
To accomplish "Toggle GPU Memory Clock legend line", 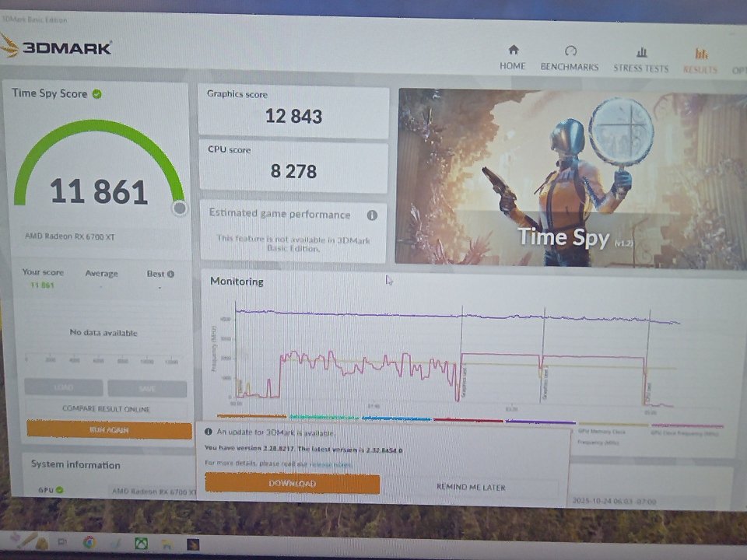I will [x=601, y=430].
